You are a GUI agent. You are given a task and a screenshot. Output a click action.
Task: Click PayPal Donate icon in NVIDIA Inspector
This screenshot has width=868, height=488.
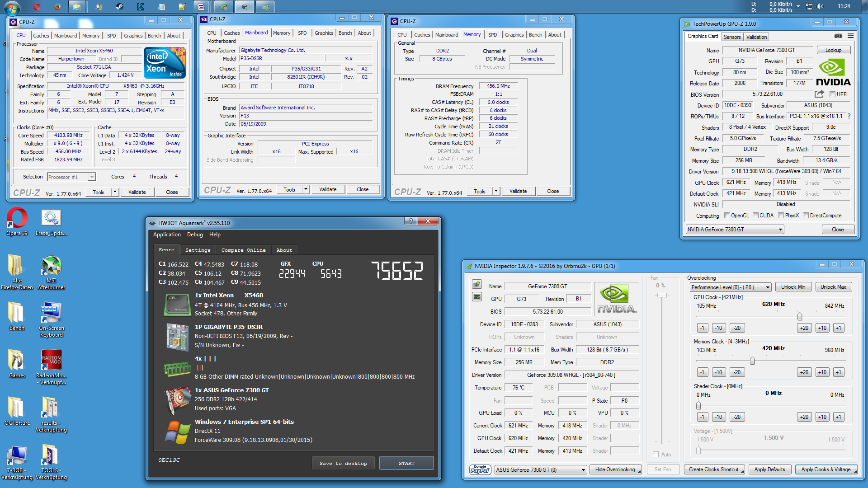point(480,470)
